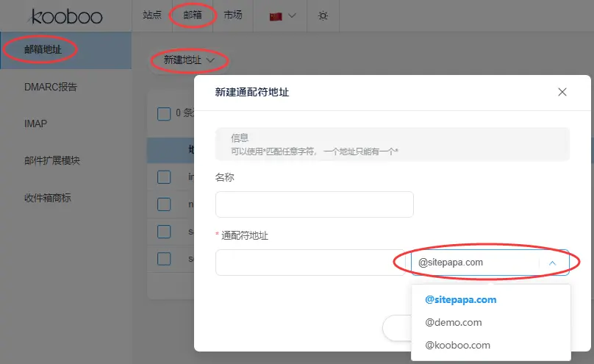Select @kooboo.com domain option

[457, 345]
